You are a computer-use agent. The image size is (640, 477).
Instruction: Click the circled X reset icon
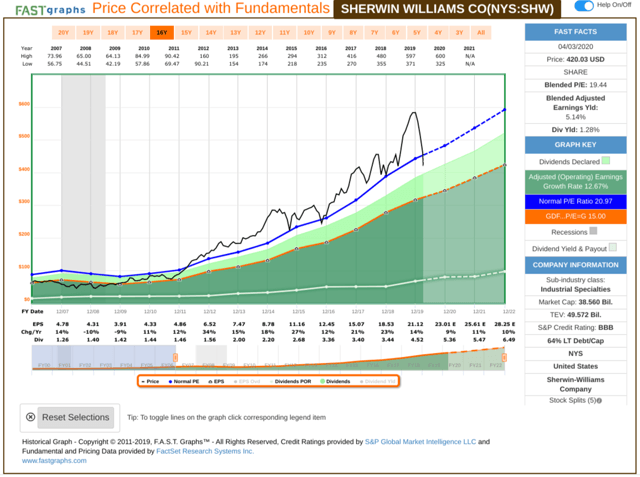click(x=30, y=417)
